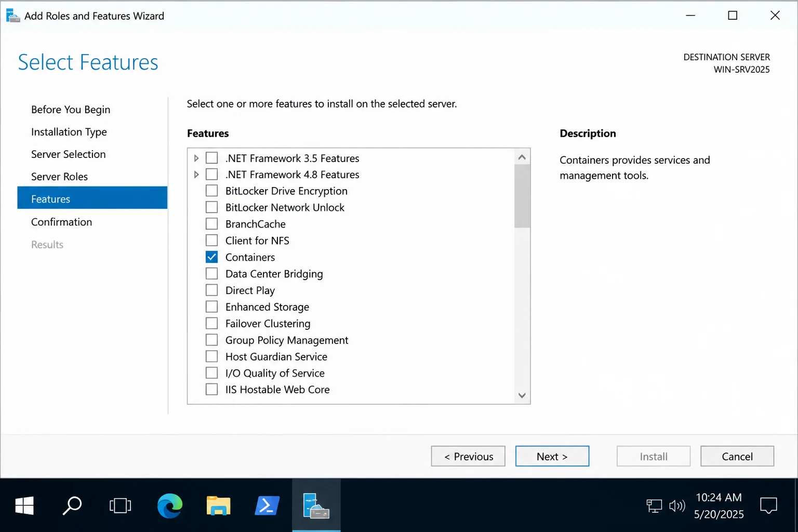This screenshot has height=532, width=798.
Task: Select the BranchCache label
Action: tap(256, 224)
